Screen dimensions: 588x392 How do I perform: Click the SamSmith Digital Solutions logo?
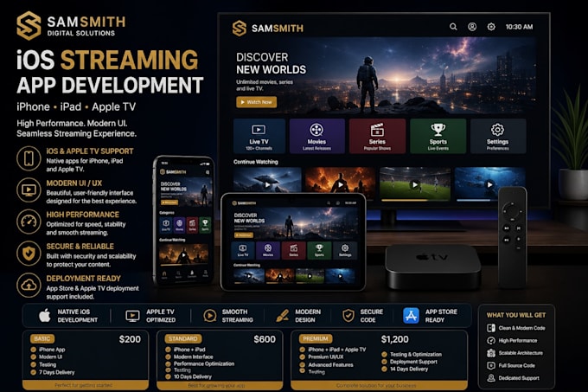[x=71, y=25]
